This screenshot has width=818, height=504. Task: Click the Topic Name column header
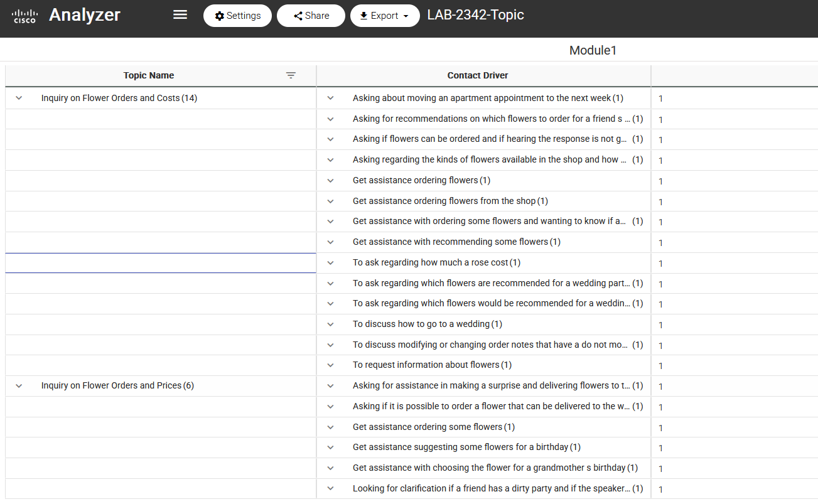pyautogui.click(x=149, y=75)
